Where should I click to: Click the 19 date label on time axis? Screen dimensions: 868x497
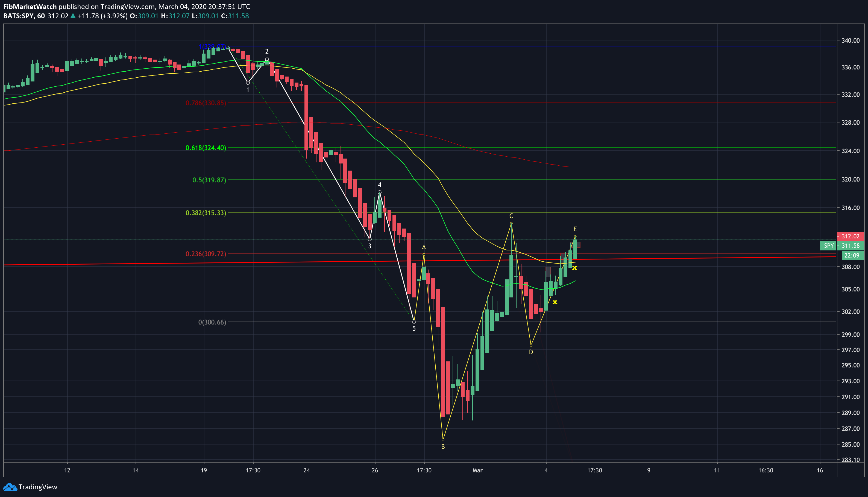(204, 470)
